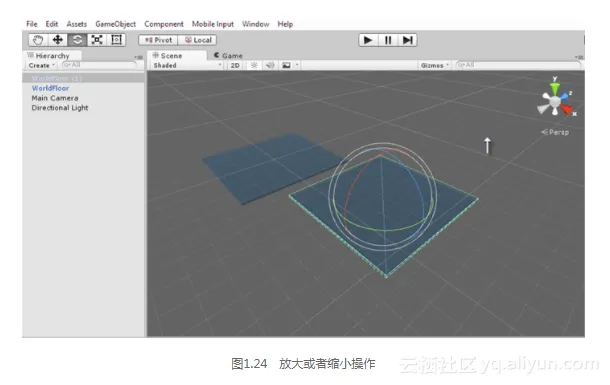Viewport: 610px width, 385px height.
Task: Toggle scene audio speaker icon
Action: click(x=270, y=65)
